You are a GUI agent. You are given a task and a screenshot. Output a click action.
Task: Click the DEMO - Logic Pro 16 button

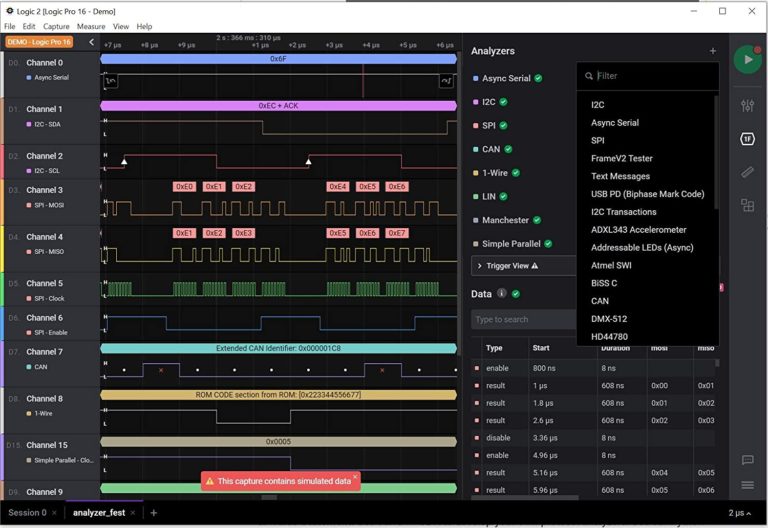pos(39,42)
